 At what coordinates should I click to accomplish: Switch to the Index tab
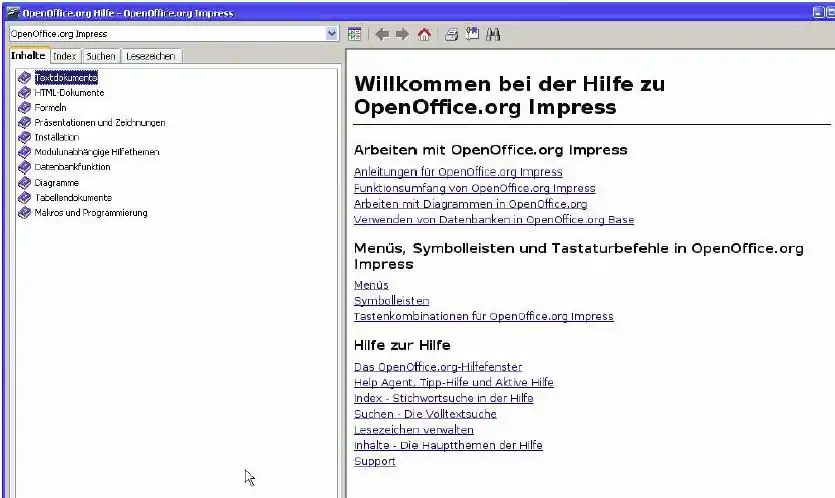(65, 56)
